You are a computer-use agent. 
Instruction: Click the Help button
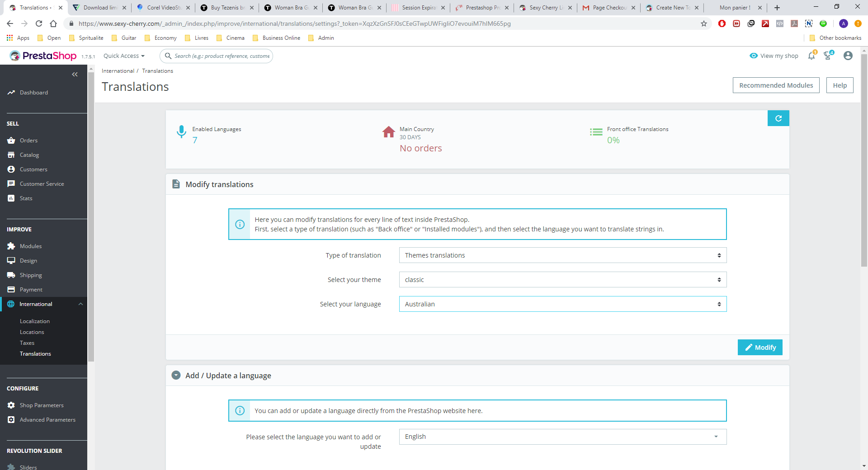click(x=840, y=85)
